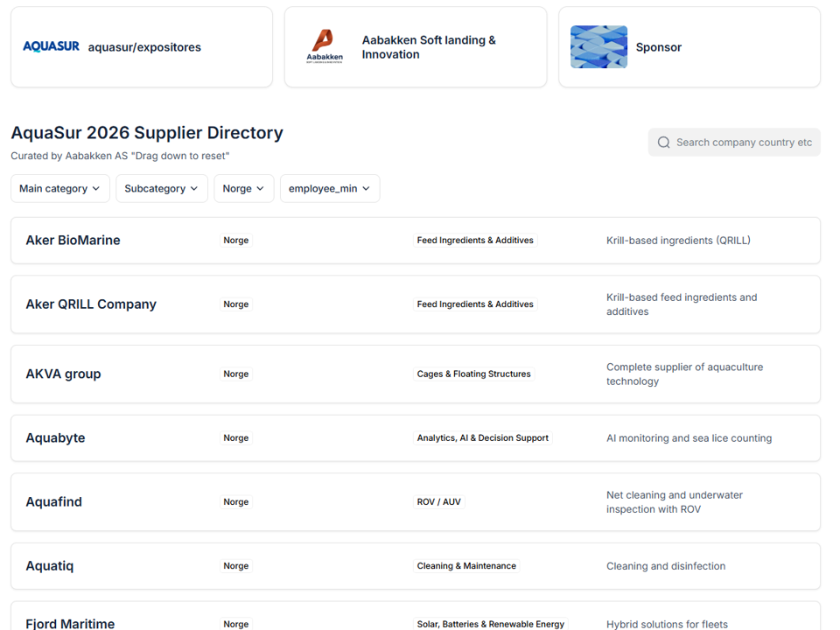
Task: Click the AQUASUR logo icon
Action: [51, 47]
